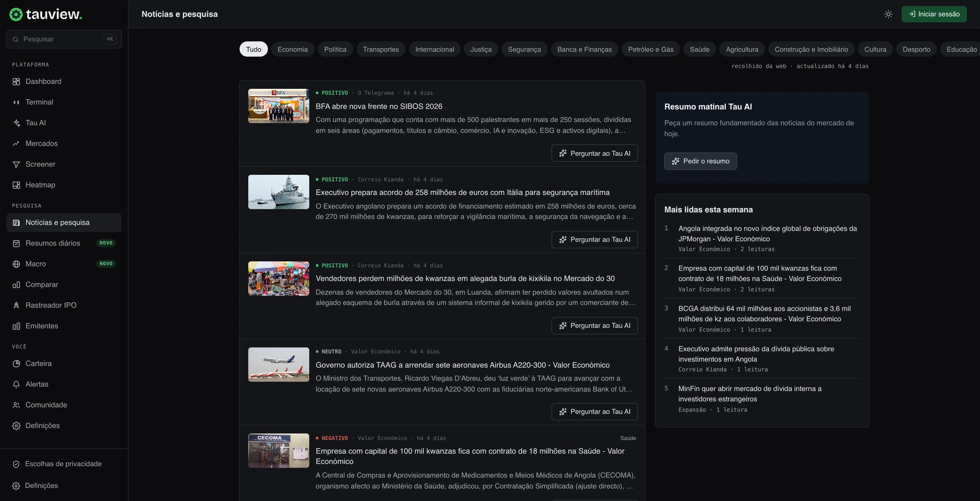Open Notícias e pesquisa sidebar item
The width and height of the screenshot is (980, 501).
pos(64,223)
